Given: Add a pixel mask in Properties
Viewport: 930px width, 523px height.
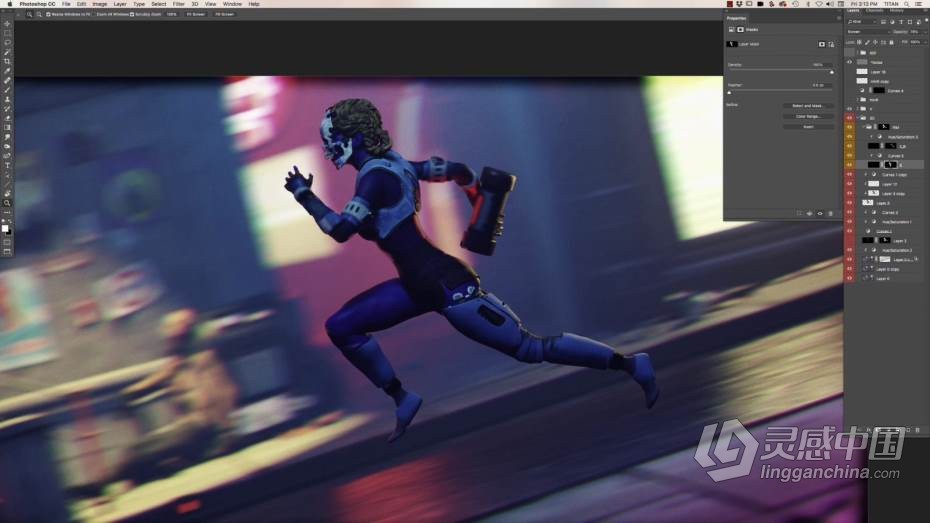Looking at the screenshot, I should tap(821, 44).
